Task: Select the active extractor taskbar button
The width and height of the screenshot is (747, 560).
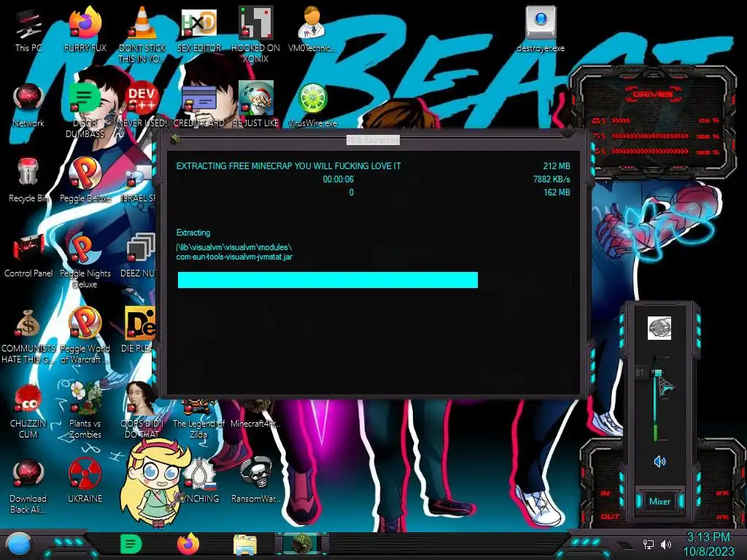Action: click(x=302, y=544)
